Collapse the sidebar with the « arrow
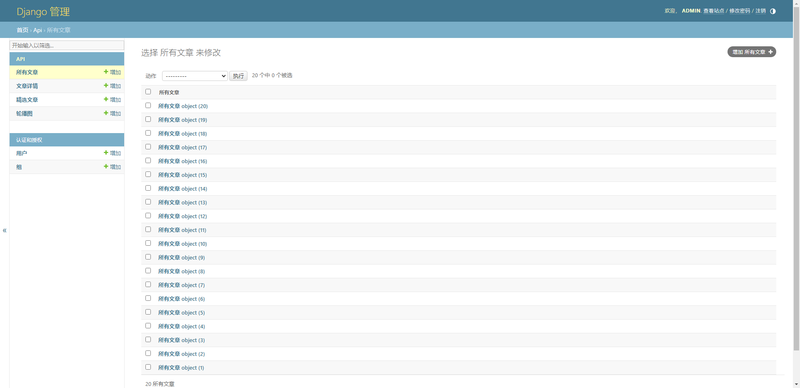 tap(4, 230)
